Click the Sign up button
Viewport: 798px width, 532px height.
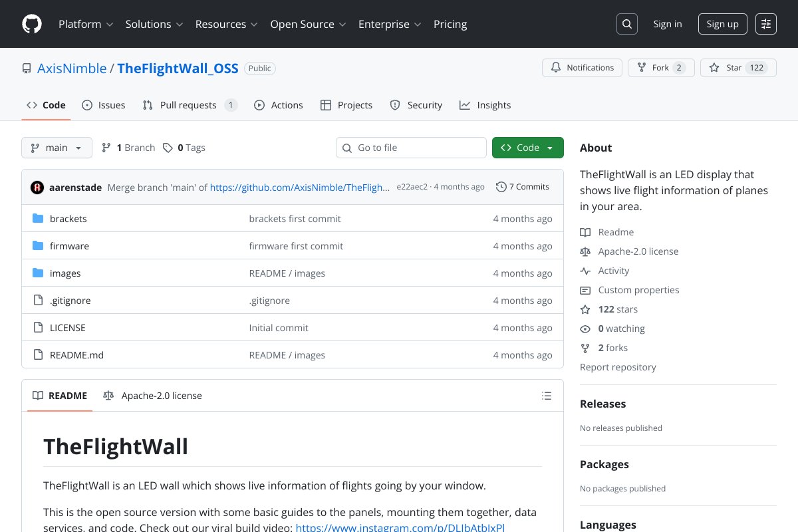(723, 24)
